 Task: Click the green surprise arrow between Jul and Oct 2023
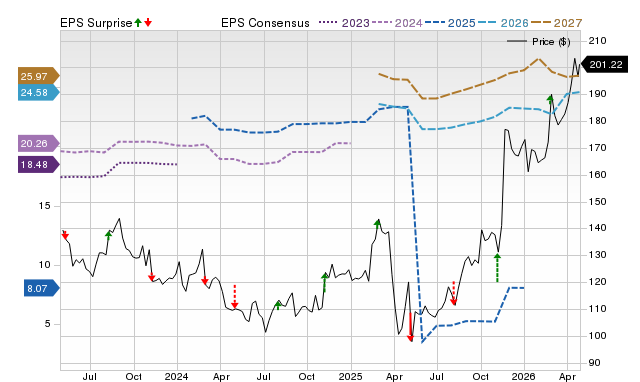point(108,235)
